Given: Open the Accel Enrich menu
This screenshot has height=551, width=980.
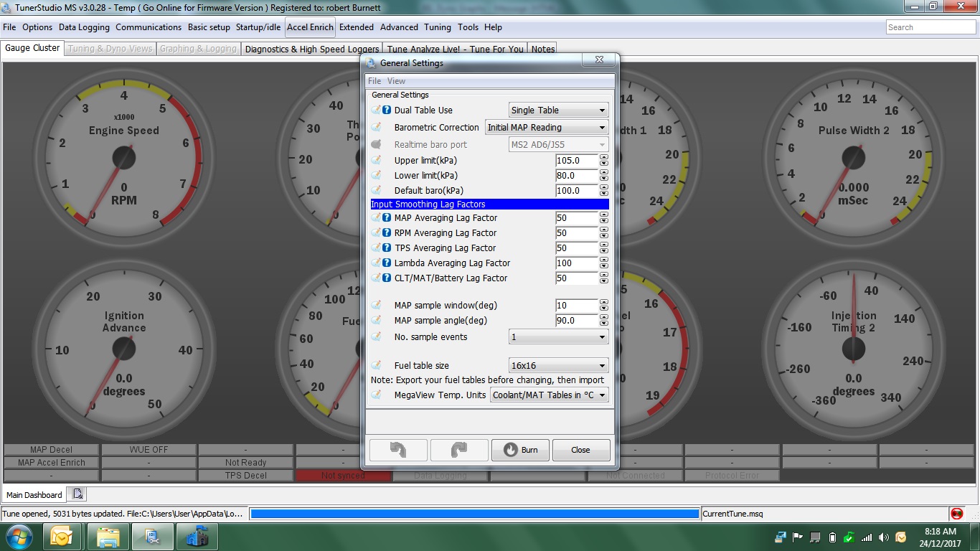Looking at the screenshot, I should [x=311, y=27].
